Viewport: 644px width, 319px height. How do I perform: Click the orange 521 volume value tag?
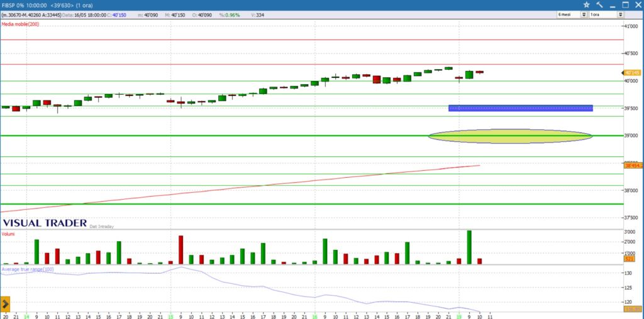click(x=629, y=259)
